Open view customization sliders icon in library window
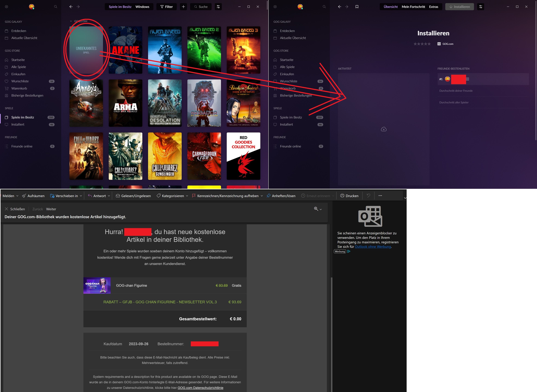 218,7
